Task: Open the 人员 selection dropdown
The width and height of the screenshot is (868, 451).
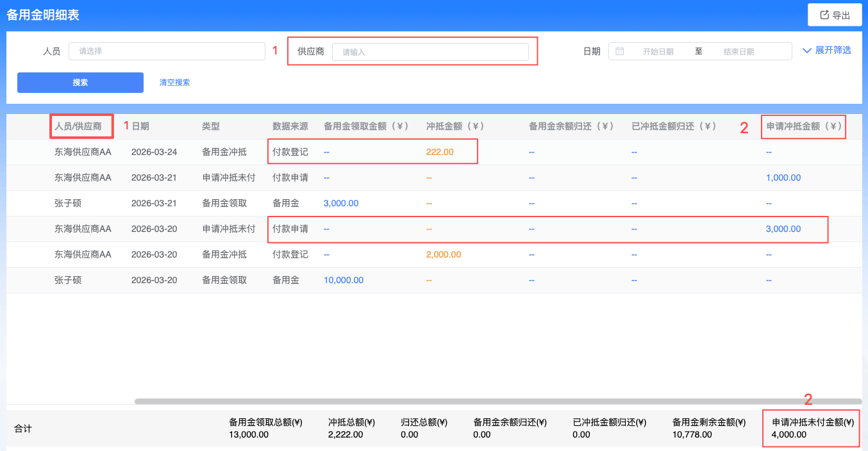Action: pyautogui.click(x=167, y=51)
